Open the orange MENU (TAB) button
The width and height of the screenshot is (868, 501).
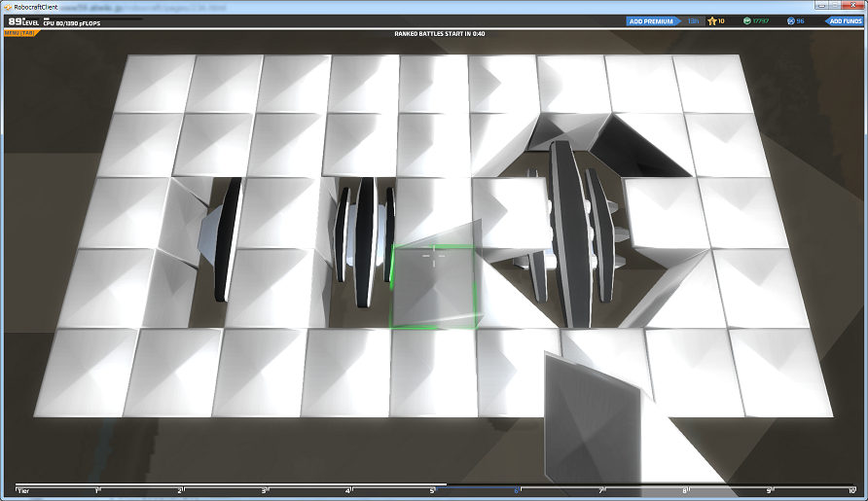[x=19, y=33]
